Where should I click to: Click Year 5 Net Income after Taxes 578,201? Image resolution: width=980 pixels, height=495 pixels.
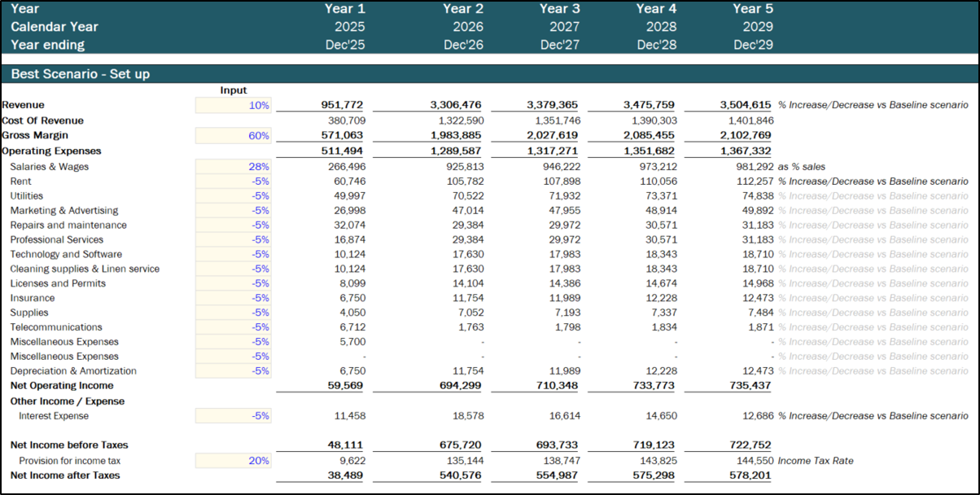pos(745,475)
